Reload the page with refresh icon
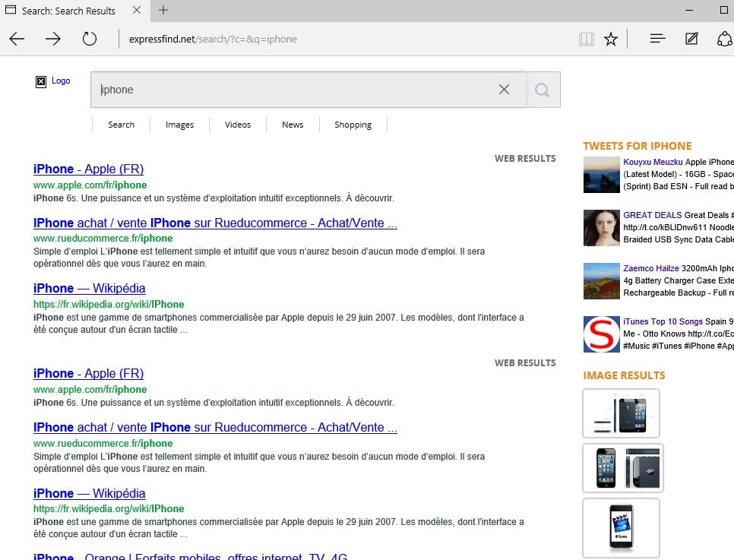Viewport: 734px width, 560px height. [90, 39]
